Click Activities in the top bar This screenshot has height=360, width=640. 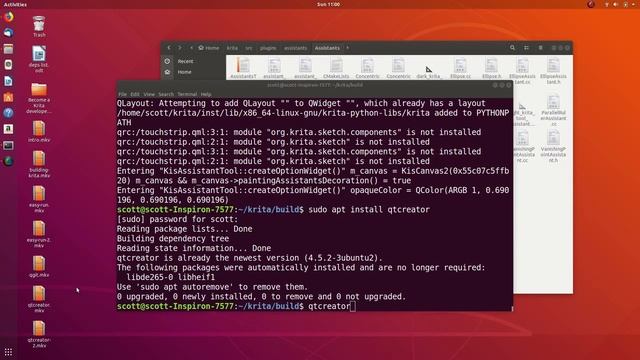click(15, 4)
